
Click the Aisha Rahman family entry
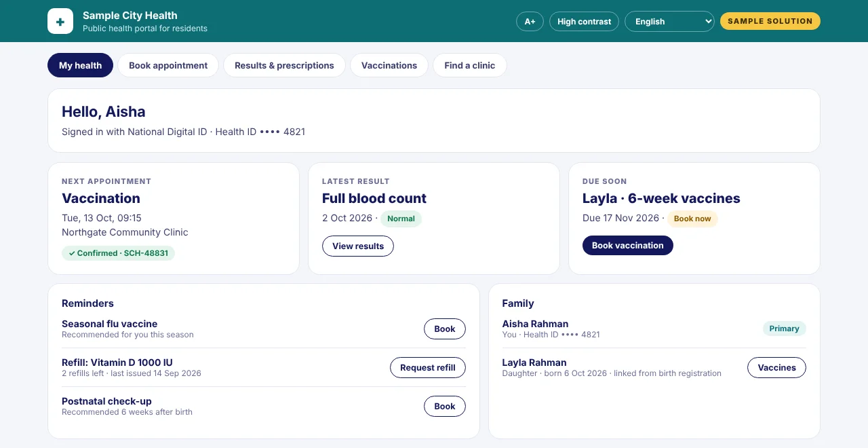pyautogui.click(x=654, y=329)
